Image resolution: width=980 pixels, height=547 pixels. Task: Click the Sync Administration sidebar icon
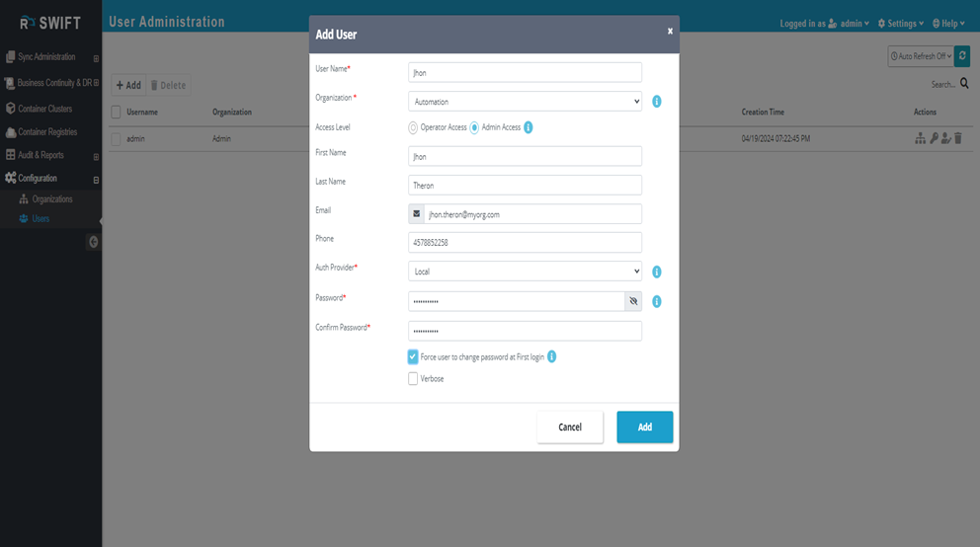click(x=10, y=57)
